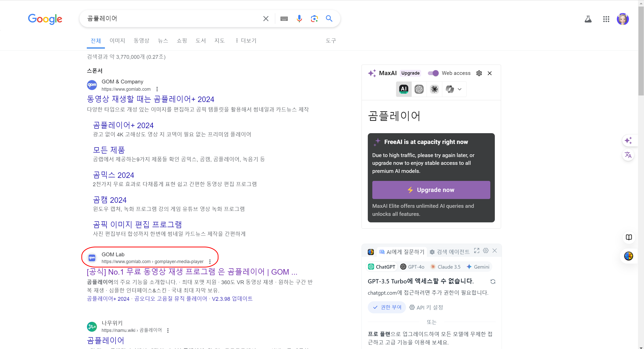Select the ChatGPT model chip
The width and height of the screenshot is (644, 349).
pos(382,267)
